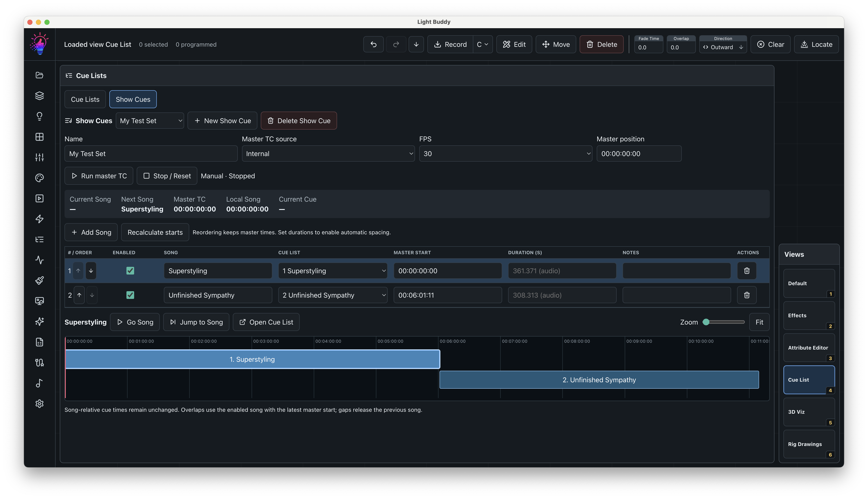Open the folder icon in the sidebar
The width and height of the screenshot is (868, 499).
coord(39,75)
